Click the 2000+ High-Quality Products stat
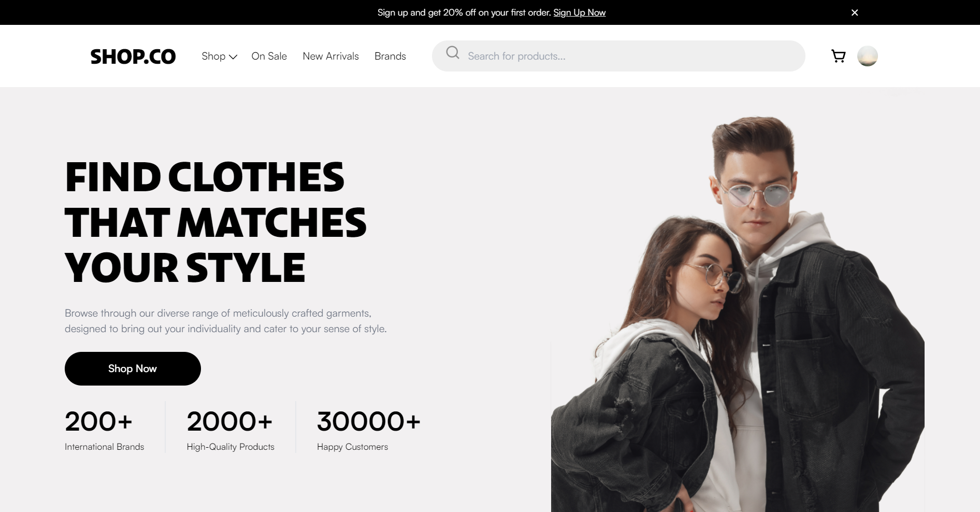The width and height of the screenshot is (980, 512). (x=230, y=430)
